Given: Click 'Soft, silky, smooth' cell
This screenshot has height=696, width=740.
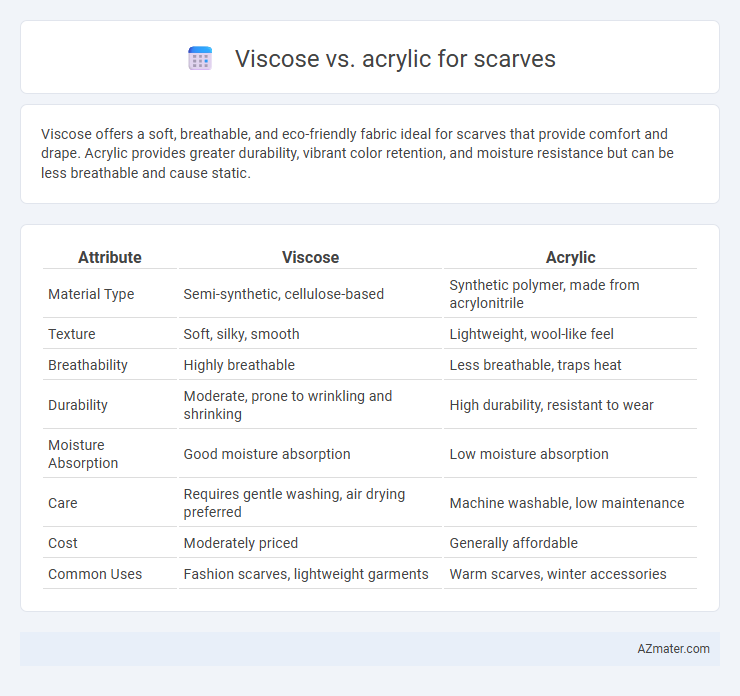Looking at the screenshot, I should [x=241, y=334].
